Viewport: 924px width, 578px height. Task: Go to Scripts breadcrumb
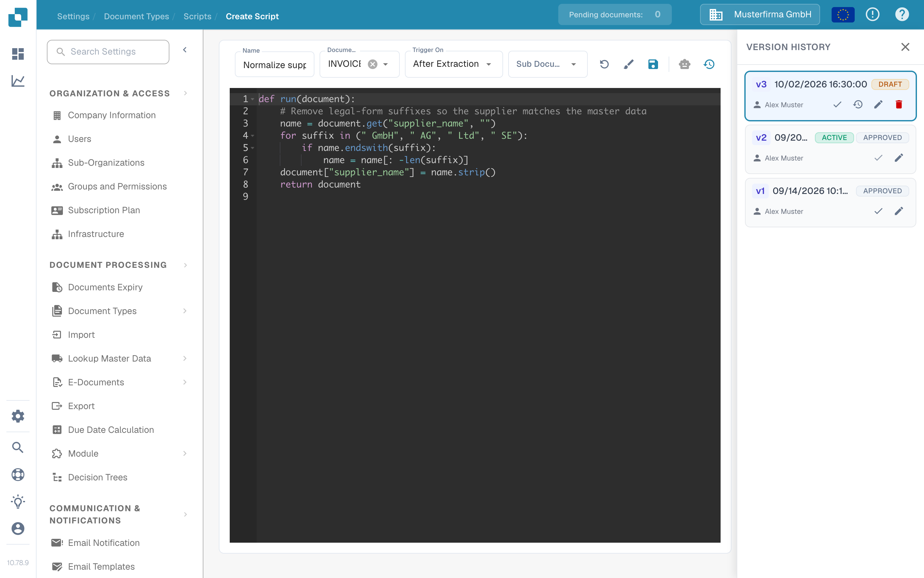pos(197,16)
